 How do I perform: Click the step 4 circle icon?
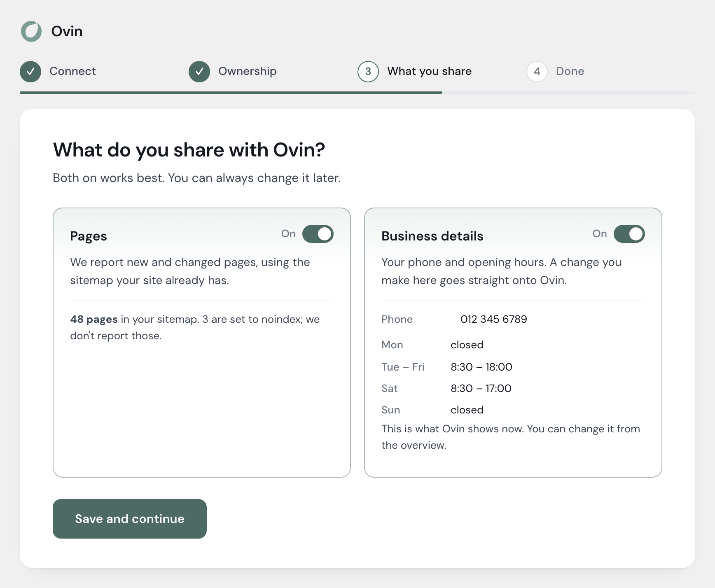[537, 72]
